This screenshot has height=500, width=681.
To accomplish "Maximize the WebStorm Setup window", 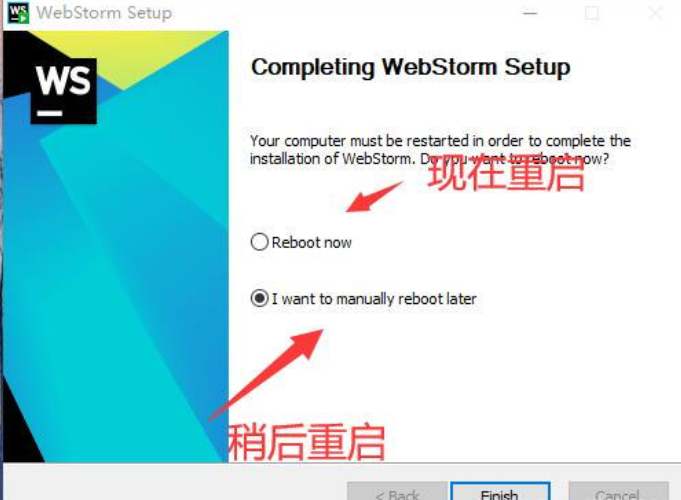I will pyautogui.click(x=592, y=13).
